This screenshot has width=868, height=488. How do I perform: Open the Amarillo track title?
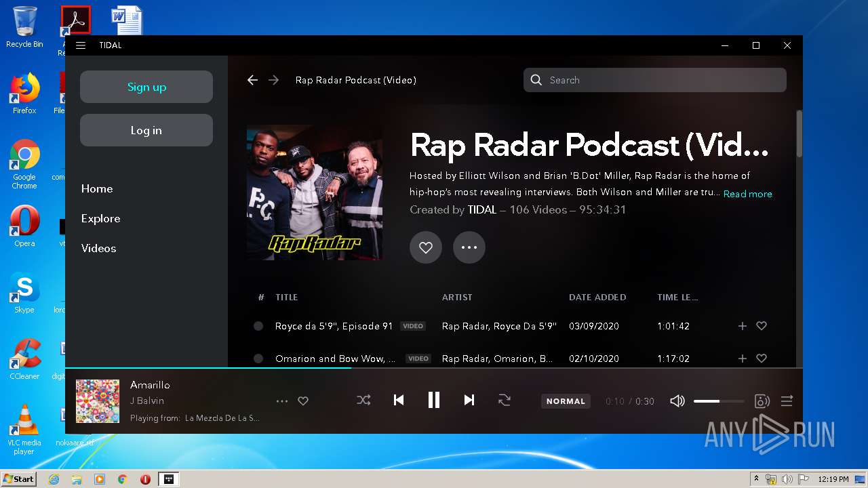[x=150, y=385]
